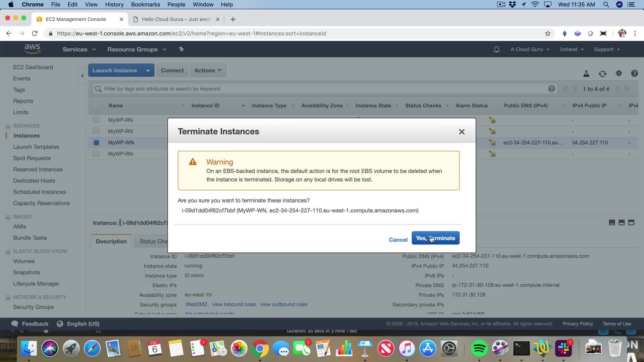Click the AWS logo home icon
The width and height of the screenshot is (644, 362).
[x=32, y=49]
